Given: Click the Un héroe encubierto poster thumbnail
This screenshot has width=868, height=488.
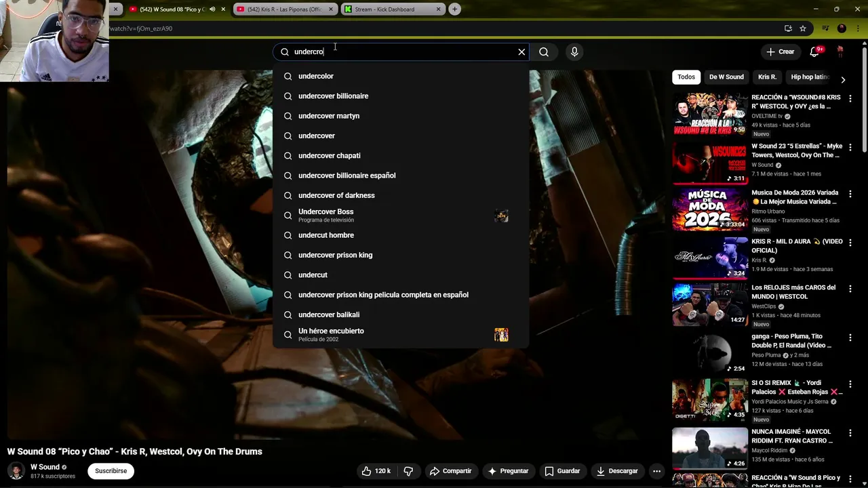Looking at the screenshot, I should (x=501, y=335).
